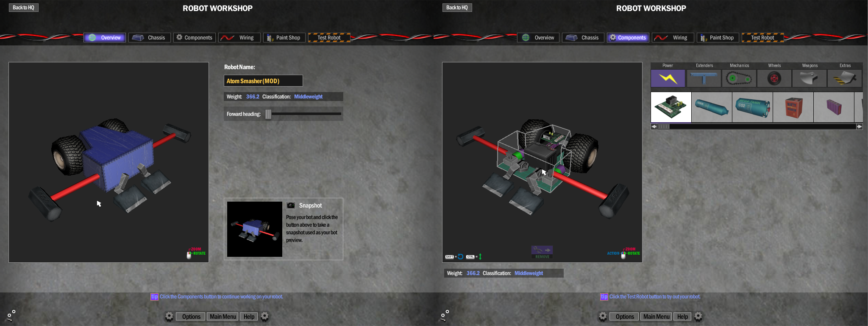Open the Extenders component category

coord(704,79)
